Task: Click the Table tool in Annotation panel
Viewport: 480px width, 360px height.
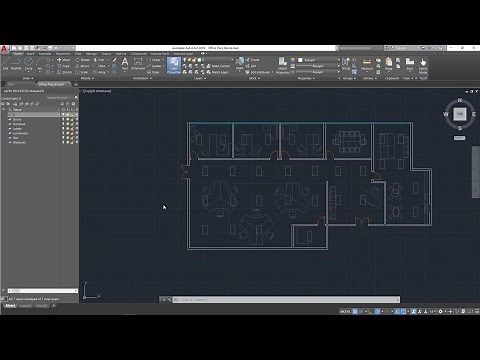Action: pos(153,72)
